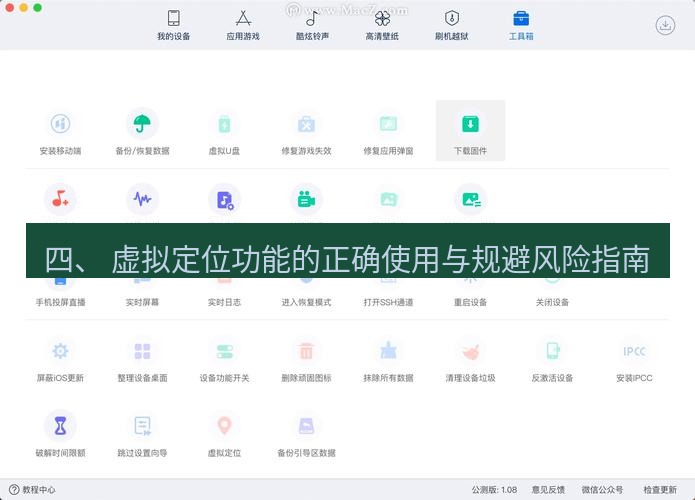The width and height of the screenshot is (695, 500).
Task: Switch to the 应用游戏 tab
Action: point(243,25)
